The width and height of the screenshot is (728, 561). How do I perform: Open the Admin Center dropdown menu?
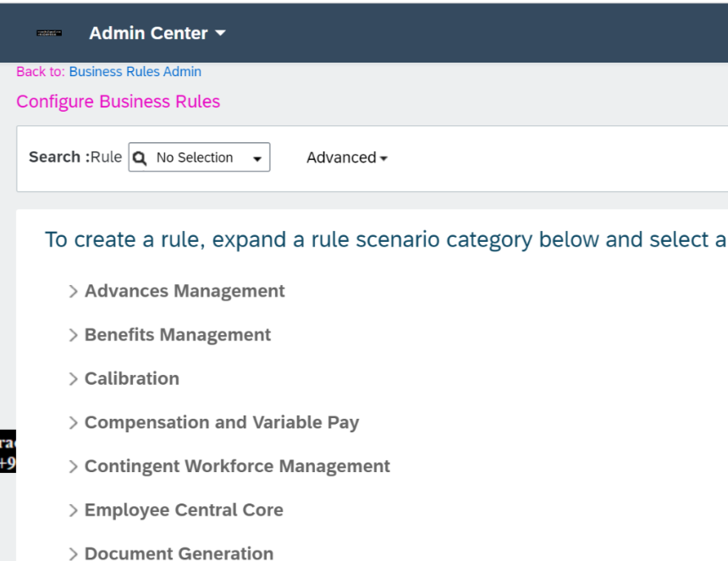click(157, 33)
